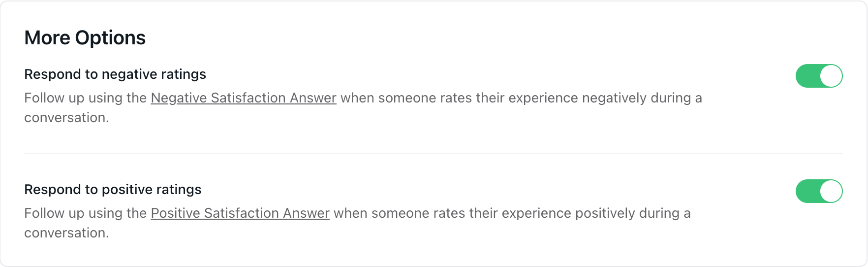Click the "Respond to positive ratings" label

pyautogui.click(x=113, y=190)
